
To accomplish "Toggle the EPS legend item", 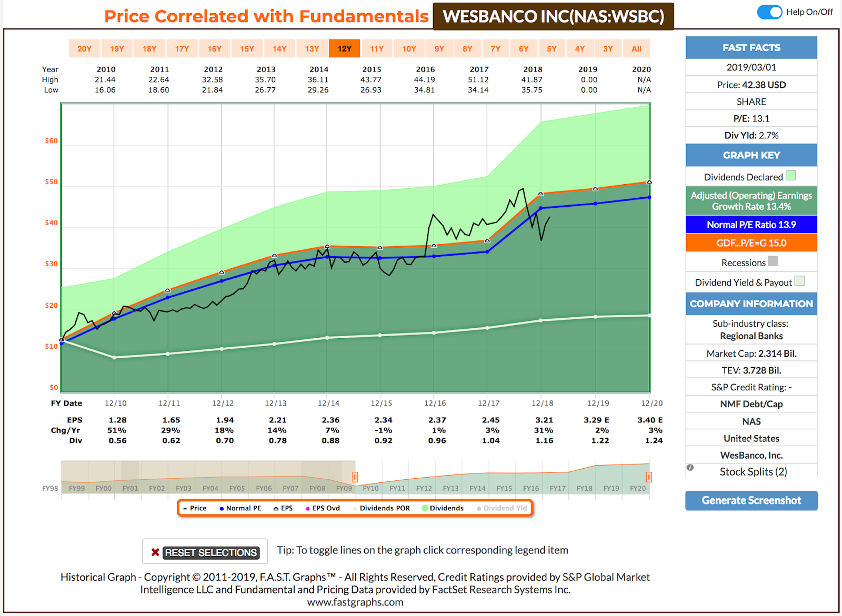I will coord(283,508).
